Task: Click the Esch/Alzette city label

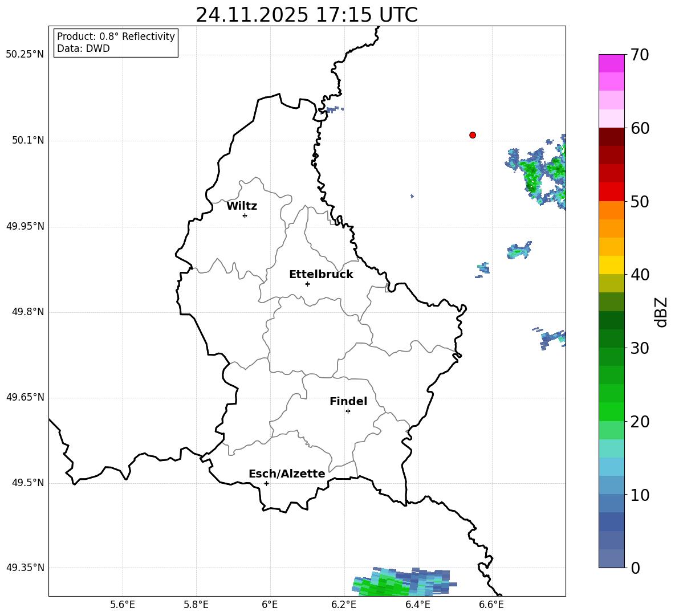Action: point(287,474)
